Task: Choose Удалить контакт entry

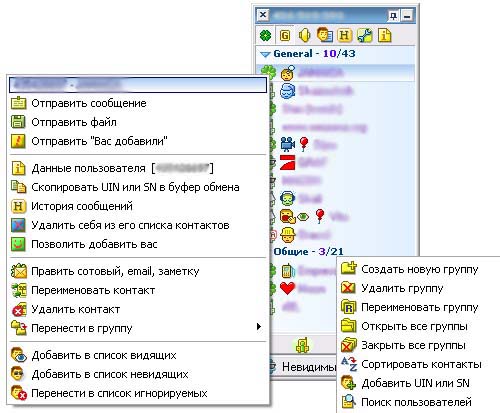Action: click(138, 309)
